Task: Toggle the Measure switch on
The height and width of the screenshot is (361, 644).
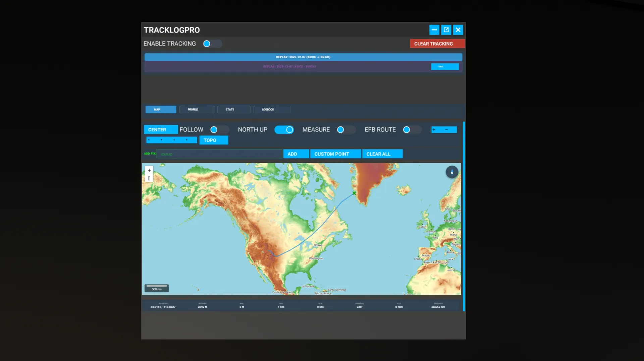Action: click(x=346, y=130)
